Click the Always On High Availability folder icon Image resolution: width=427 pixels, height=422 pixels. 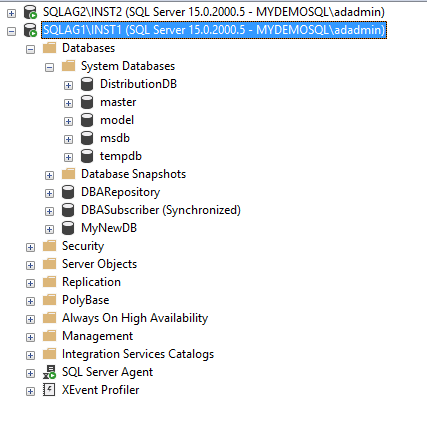50,318
